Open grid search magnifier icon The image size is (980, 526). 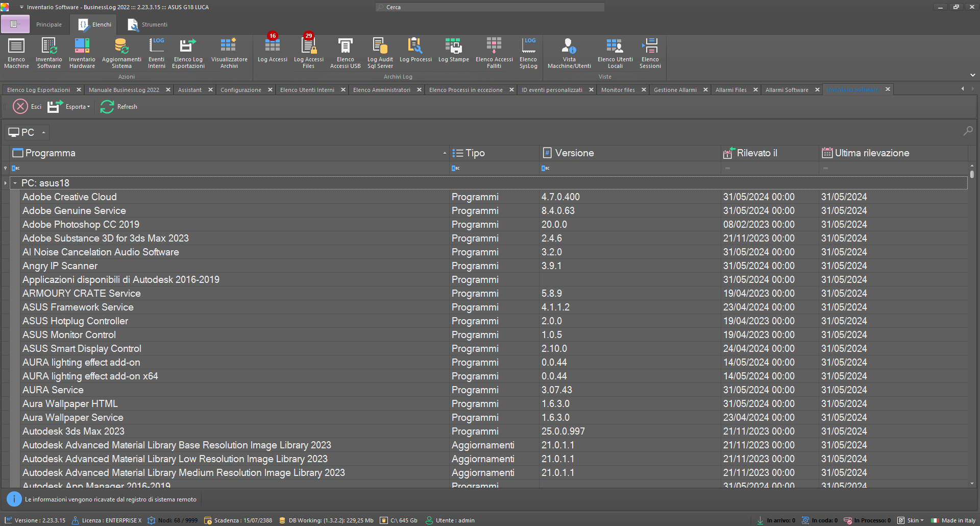coord(968,131)
